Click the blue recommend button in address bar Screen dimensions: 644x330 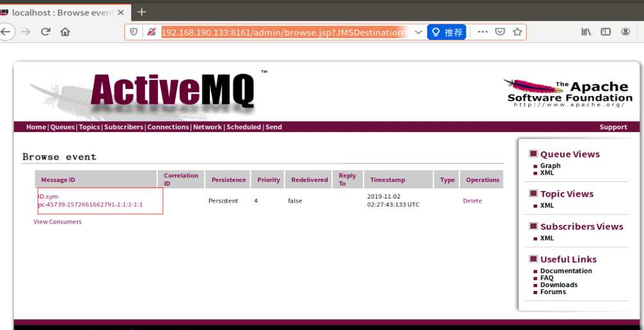pyautogui.click(x=446, y=32)
